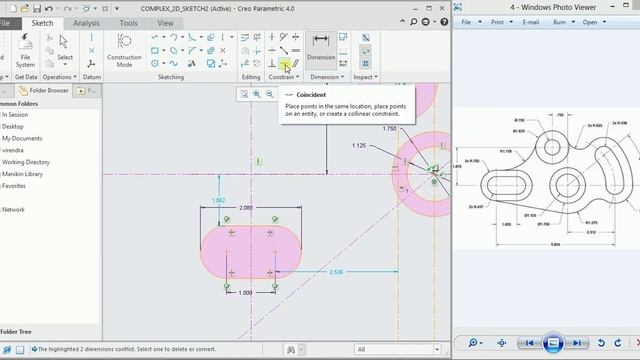The width and height of the screenshot is (640, 360).
Task: Click Next image in Photo Viewer
Action: click(576, 343)
